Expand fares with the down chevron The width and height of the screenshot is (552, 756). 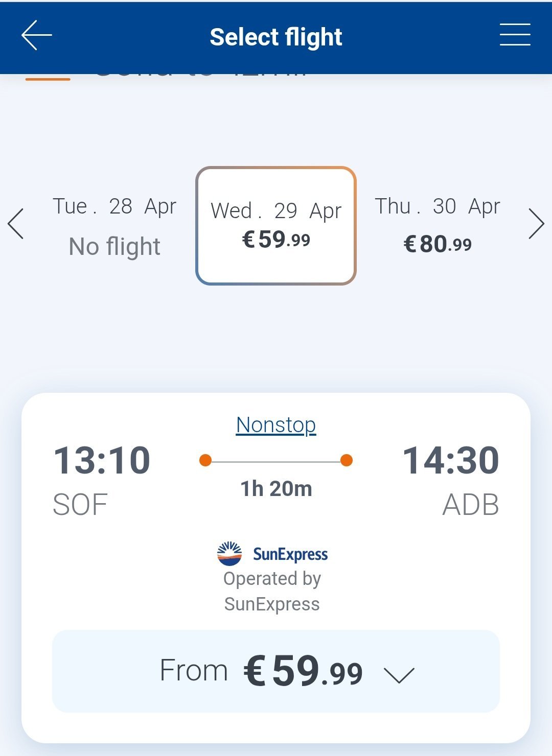pyautogui.click(x=399, y=674)
